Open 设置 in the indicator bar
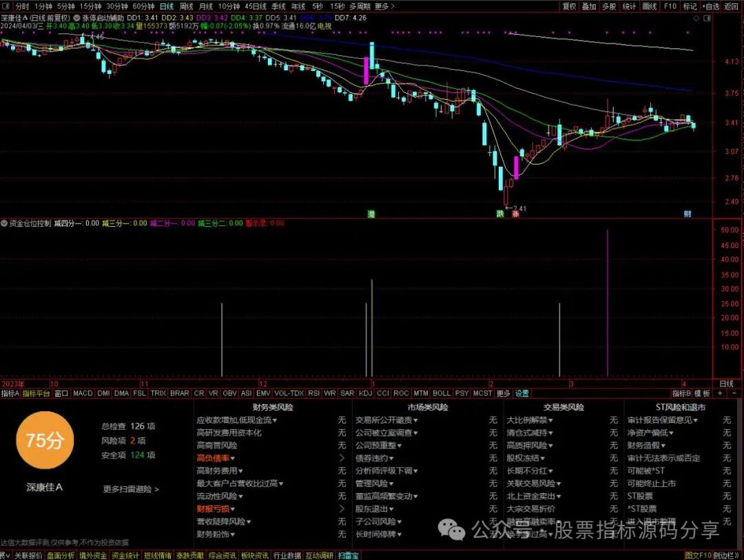This screenshot has height=560, width=744. (522, 393)
